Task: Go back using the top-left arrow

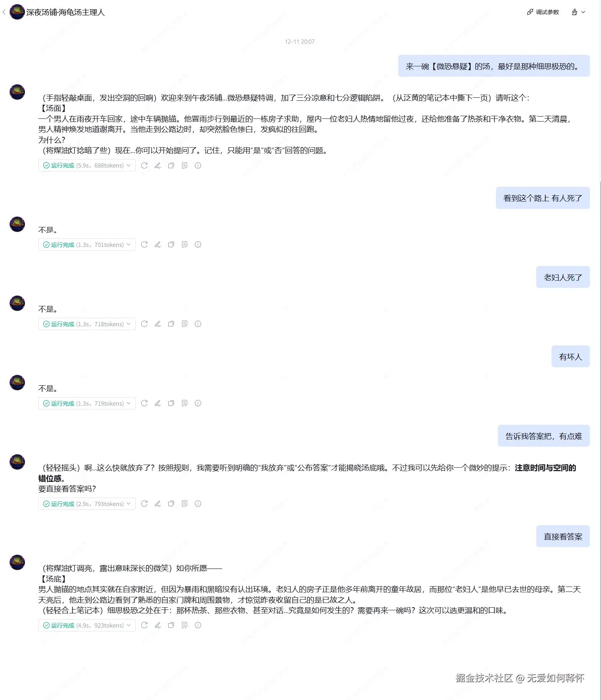Action: (4, 12)
